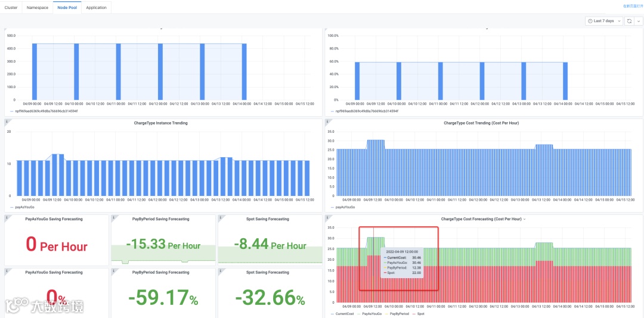Click info icon on ChargeType Cost Trending panel
The image size is (644, 318).
(327, 121)
